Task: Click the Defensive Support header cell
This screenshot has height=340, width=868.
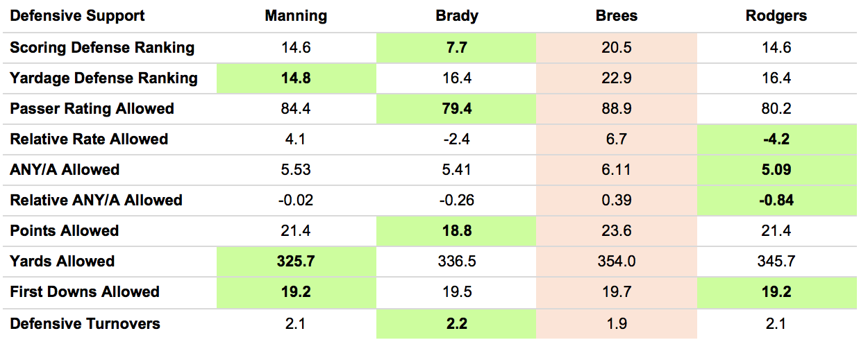Action: pyautogui.click(x=78, y=16)
